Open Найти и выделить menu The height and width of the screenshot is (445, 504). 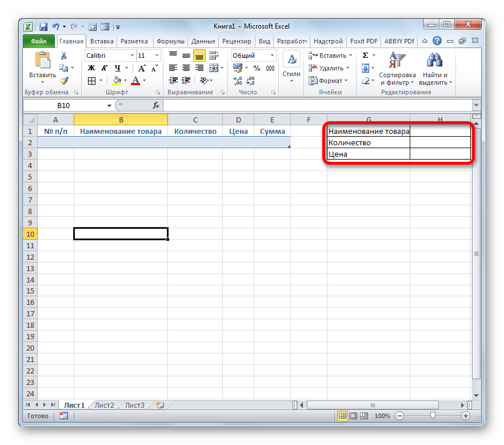click(435, 68)
